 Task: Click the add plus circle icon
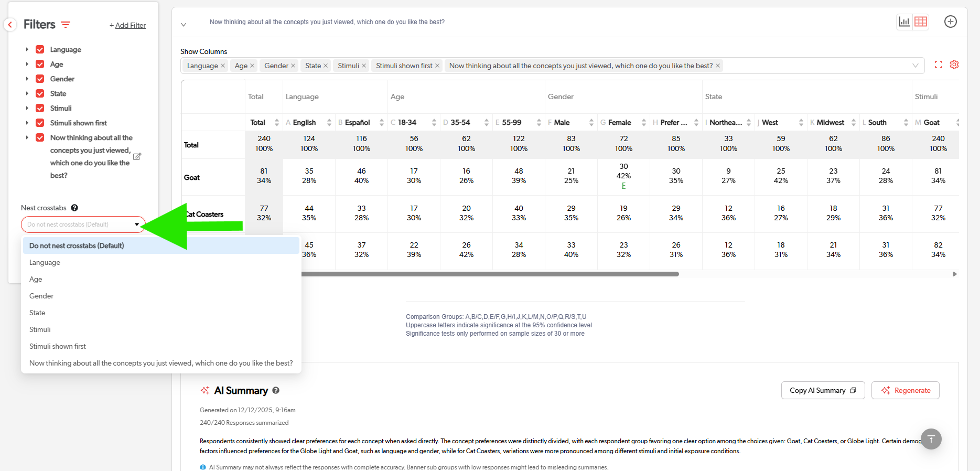pyautogui.click(x=950, y=22)
